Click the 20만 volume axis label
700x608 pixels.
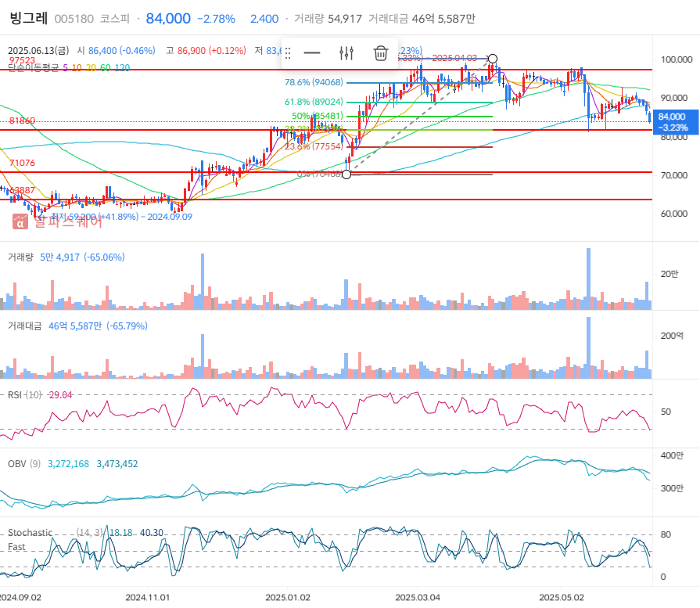click(x=669, y=275)
